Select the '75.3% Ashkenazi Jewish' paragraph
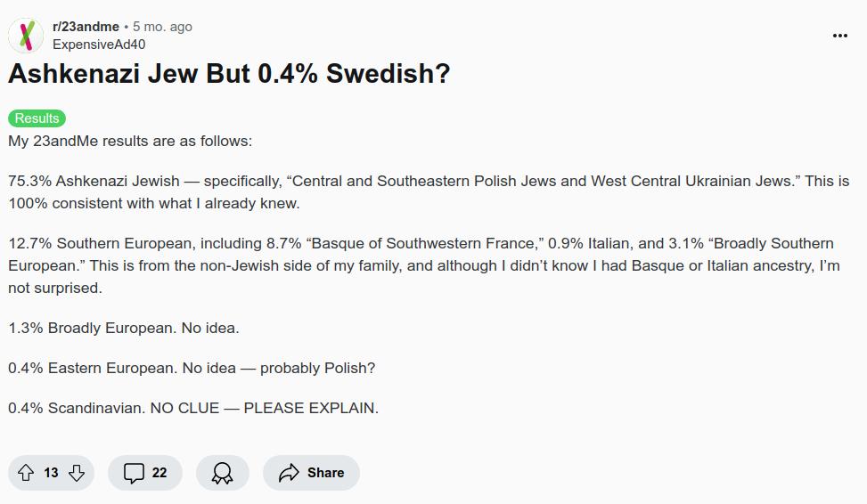This screenshot has height=504, width=867. [428, 191]
